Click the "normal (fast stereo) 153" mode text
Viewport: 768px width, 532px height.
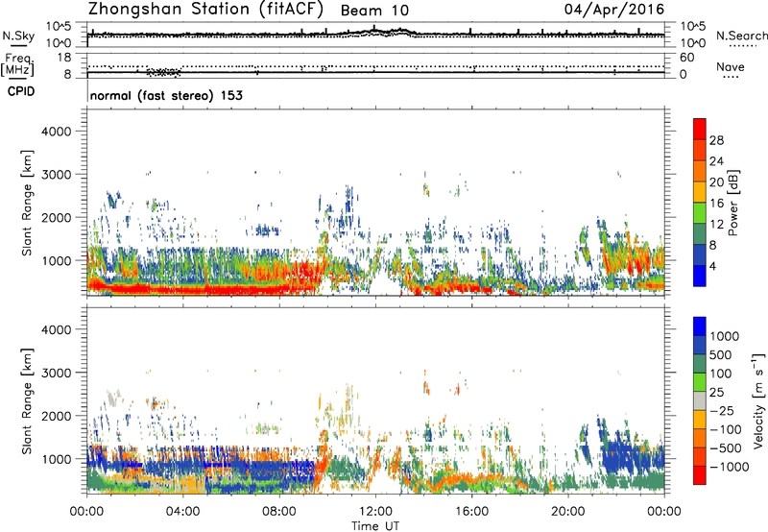[166, 95]
